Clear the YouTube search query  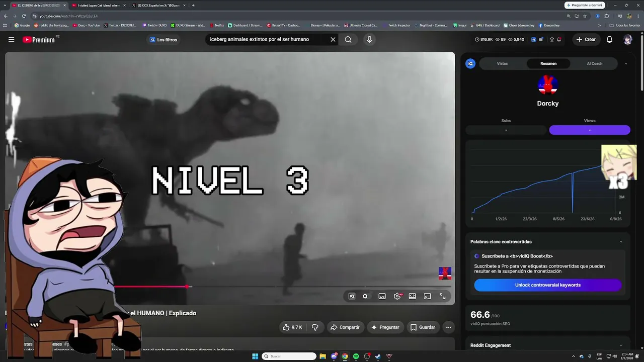pos(333,39)
